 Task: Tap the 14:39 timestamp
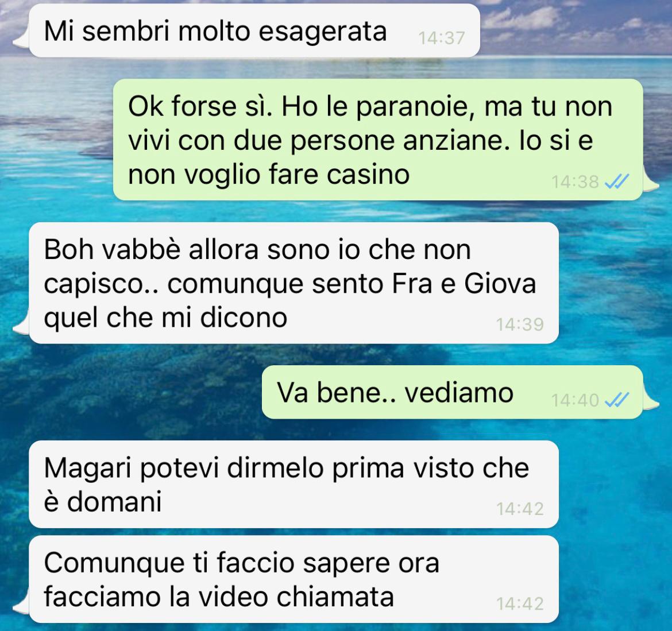(x=520, y=324)
